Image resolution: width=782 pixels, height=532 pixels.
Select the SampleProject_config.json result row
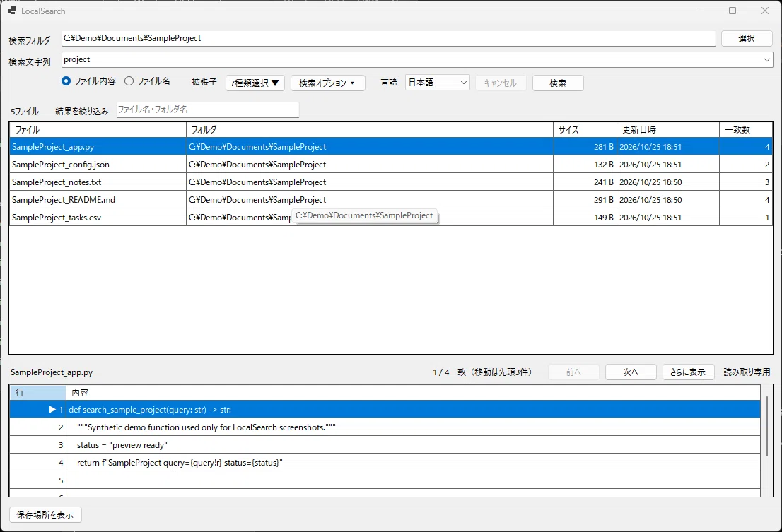click(x=391, y=165)
